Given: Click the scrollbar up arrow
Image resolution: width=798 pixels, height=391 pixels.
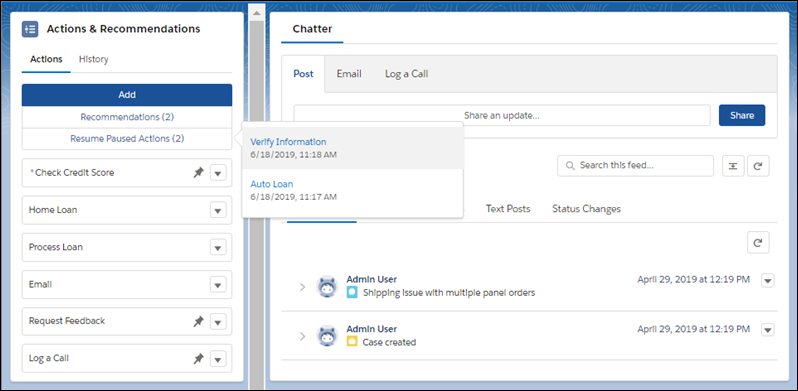Looking at the screenshot, I should [x=256, y=13].
